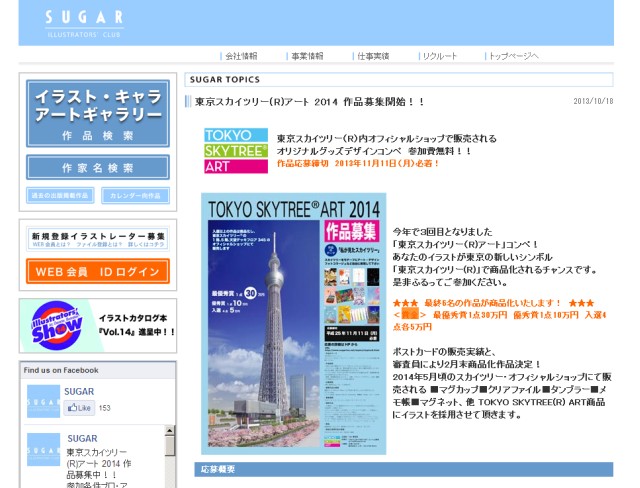This screenshot has height=488, width=640.
Task: Click the SUGAR Facebook page name
Action: (x=79, y=391)
